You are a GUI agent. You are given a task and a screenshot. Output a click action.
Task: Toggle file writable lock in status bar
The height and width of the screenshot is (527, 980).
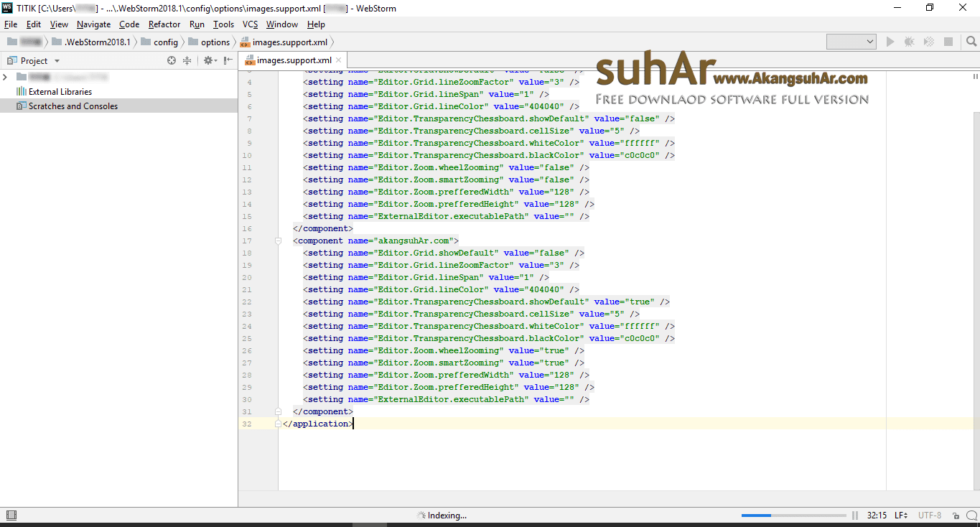coord(955,515)
